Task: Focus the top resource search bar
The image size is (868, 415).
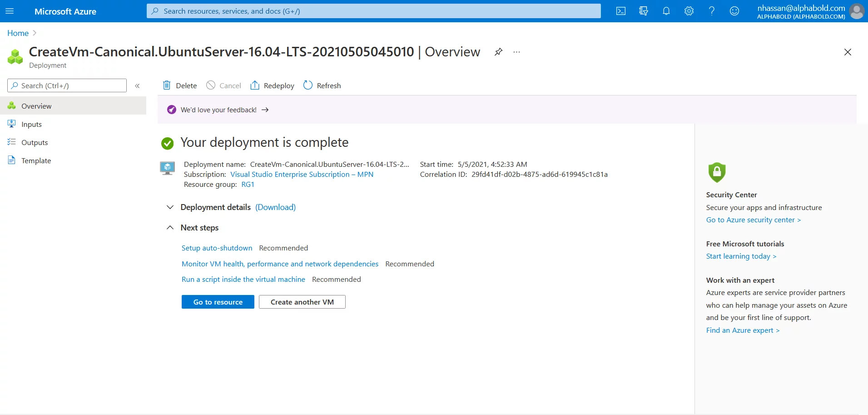Action: [373, 11]
